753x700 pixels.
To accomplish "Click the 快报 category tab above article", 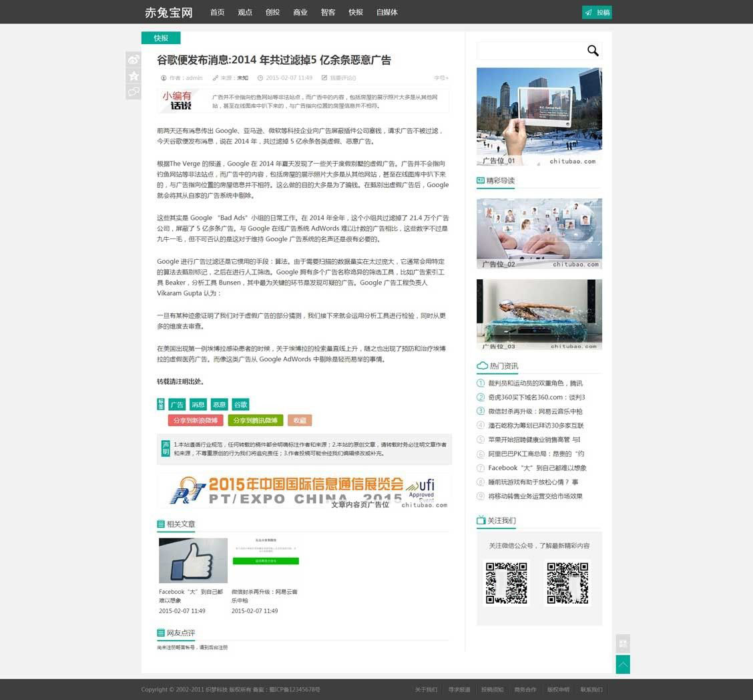I will click(161, 38).
